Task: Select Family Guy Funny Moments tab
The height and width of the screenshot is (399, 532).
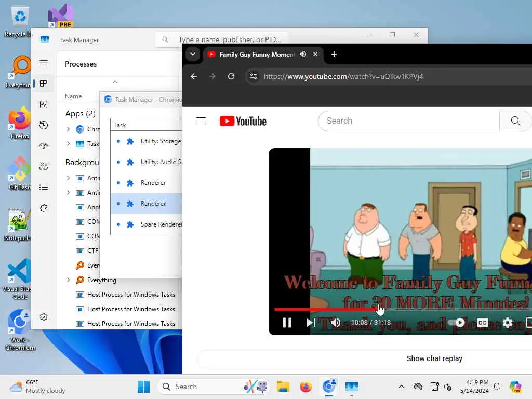Action: coord(257,54)
